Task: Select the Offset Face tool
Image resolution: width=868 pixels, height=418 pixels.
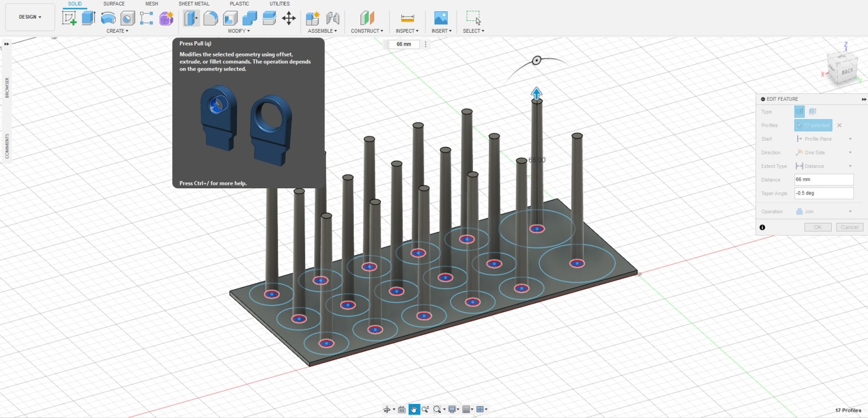Action: [x=269, y=18]
